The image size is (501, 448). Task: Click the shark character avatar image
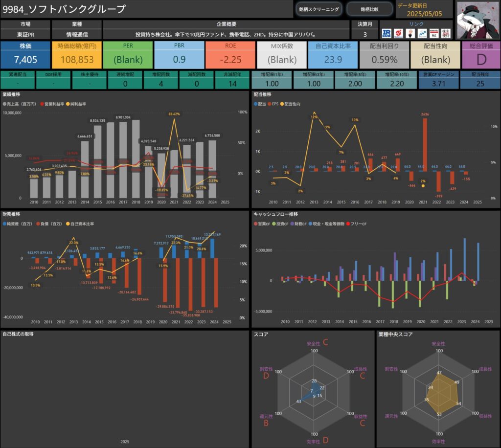478,21
